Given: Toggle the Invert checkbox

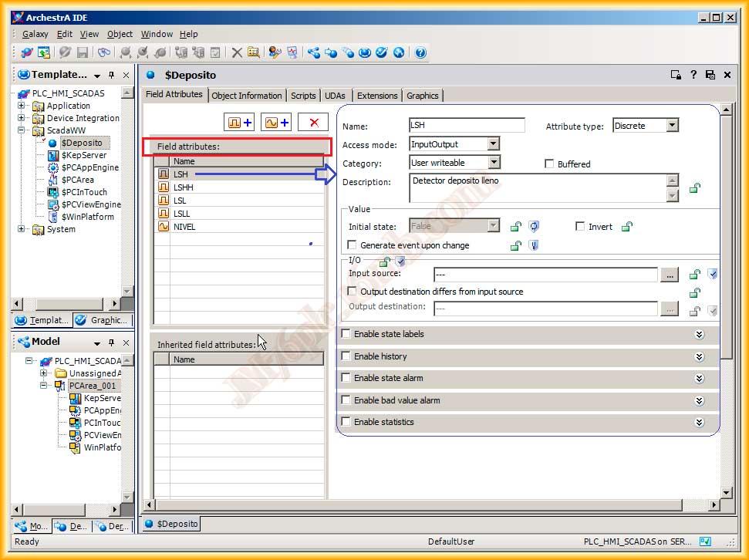Looking at the screenshot, I should click(x=580, y=226).
